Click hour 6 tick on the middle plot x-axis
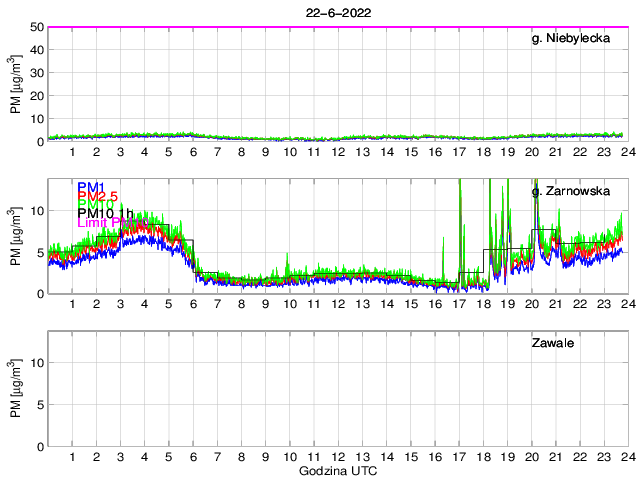 (193, 303)
